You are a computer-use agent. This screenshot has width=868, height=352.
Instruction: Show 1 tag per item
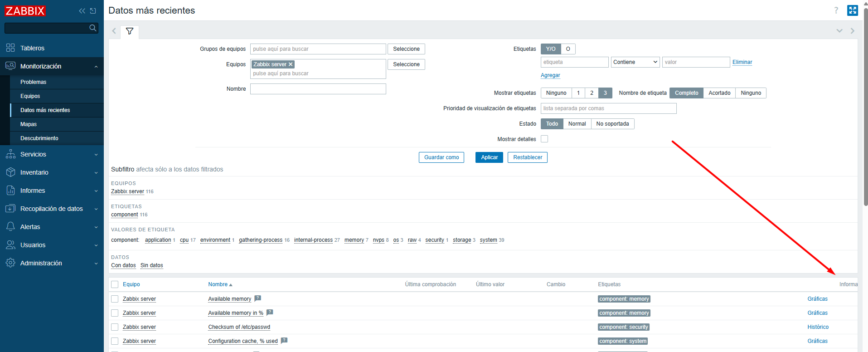coord(578,93)
